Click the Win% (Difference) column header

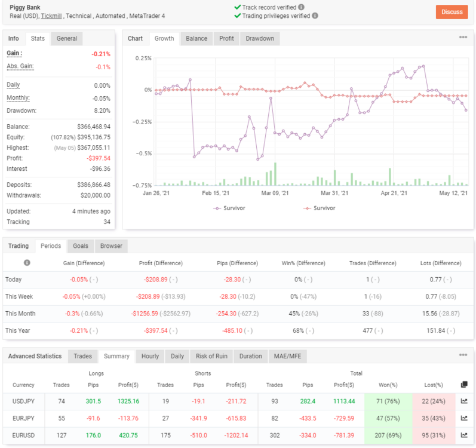303,263
